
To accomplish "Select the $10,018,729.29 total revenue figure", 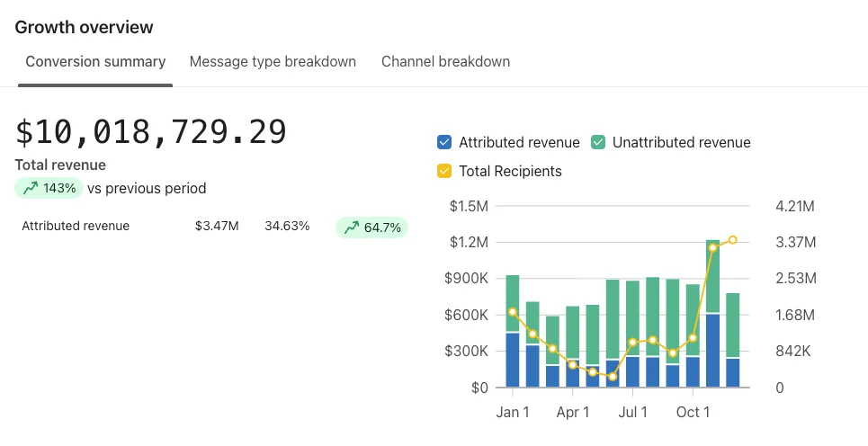I will (150, 131).
